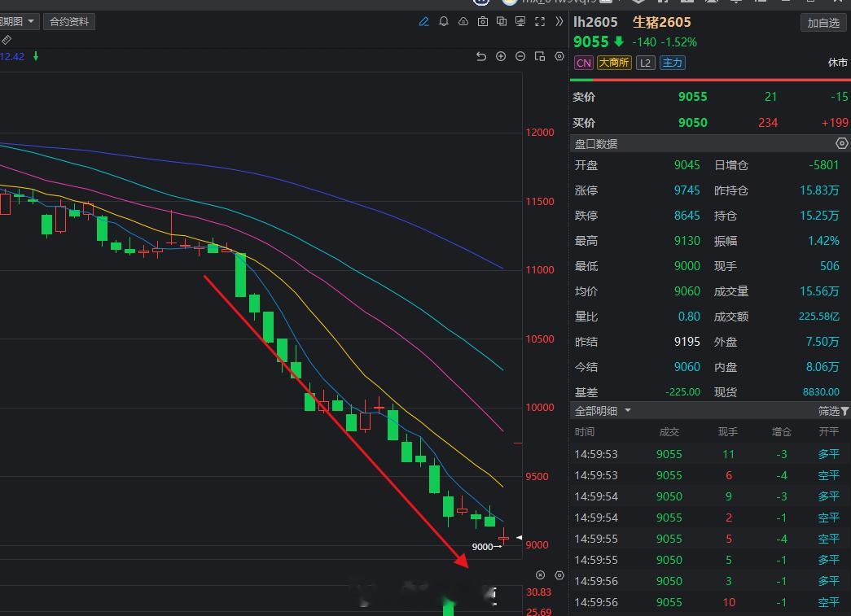Open lower indicator panel settings
The height and width of the screenshot is (616, 851).
tap(559, 575)
